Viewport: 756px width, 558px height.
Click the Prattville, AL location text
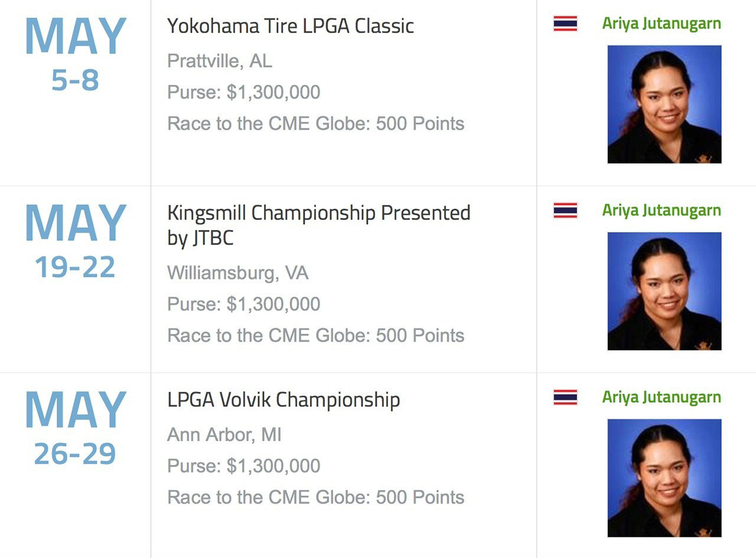coord(220,61)
